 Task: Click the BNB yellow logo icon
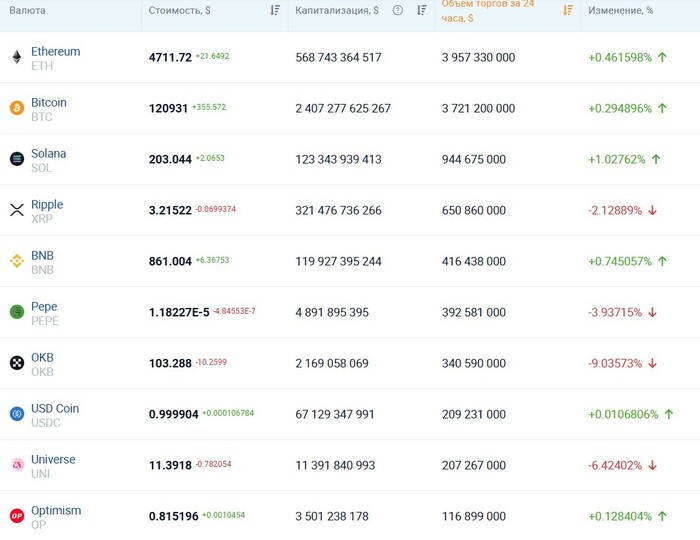(17, 261)
